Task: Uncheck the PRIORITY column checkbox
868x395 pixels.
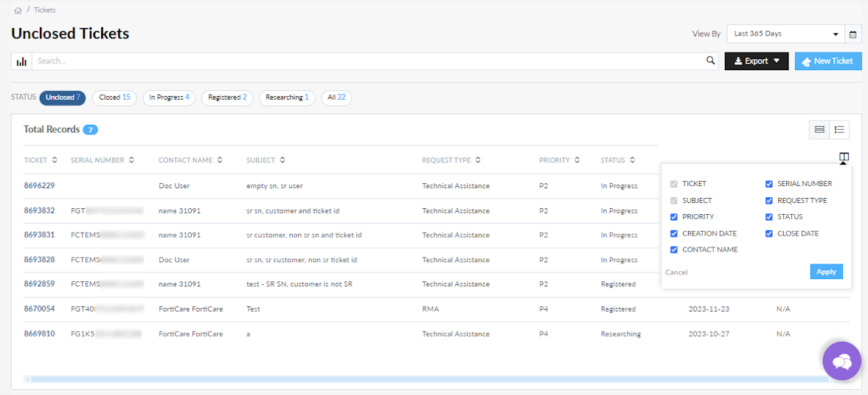Action: coord(674,217)
